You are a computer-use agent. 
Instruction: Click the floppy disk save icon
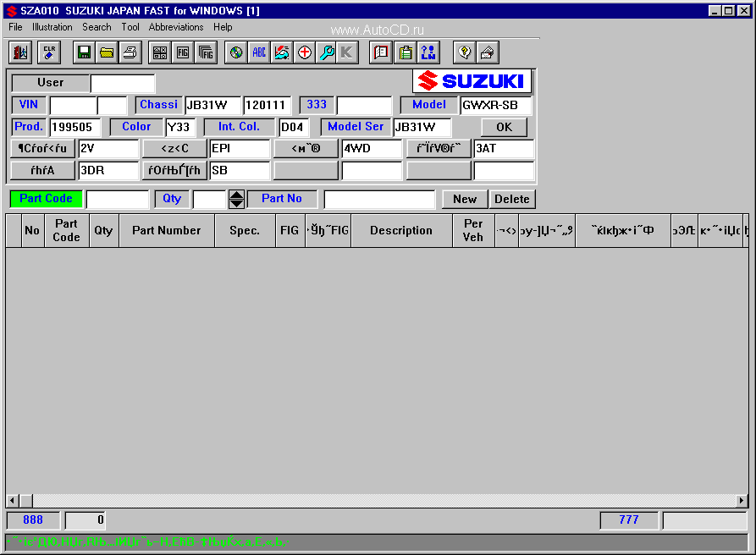pyautogui.click(x=84, y=52)
